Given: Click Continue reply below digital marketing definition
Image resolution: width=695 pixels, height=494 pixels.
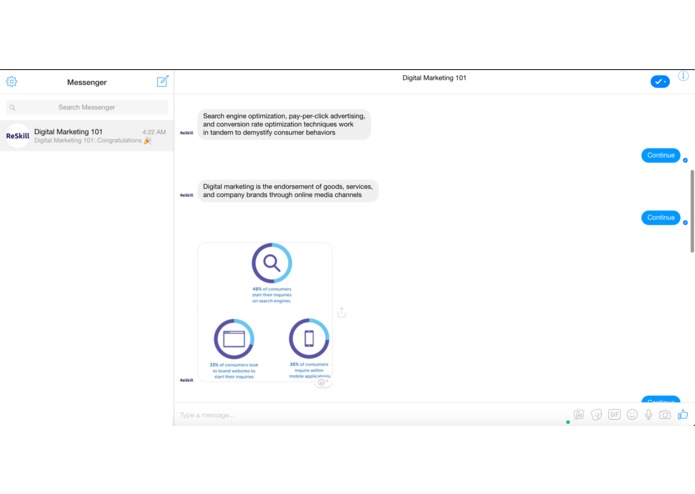Looking at the screenshot, I should pos(660,218).
